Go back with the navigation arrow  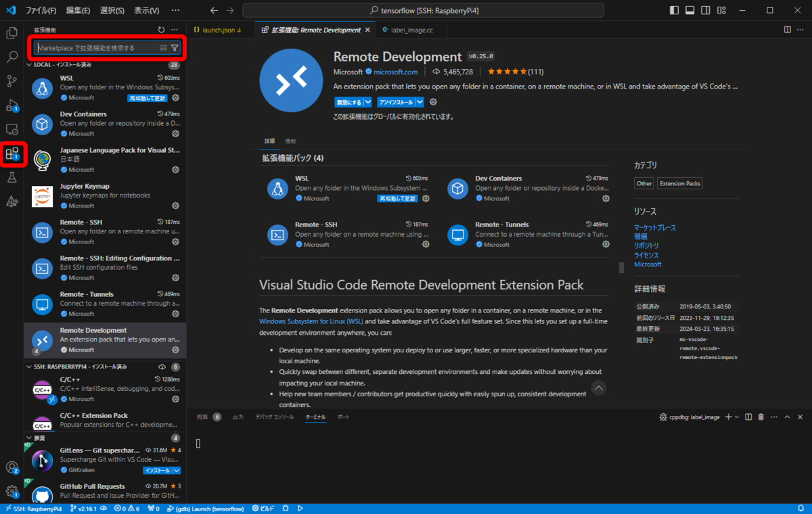pos(214,10)
